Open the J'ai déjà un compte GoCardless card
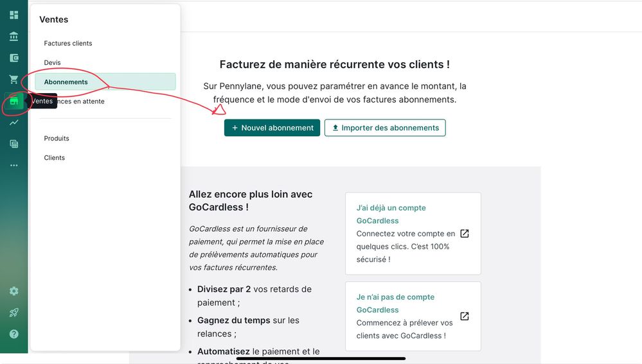 (413, 233)
